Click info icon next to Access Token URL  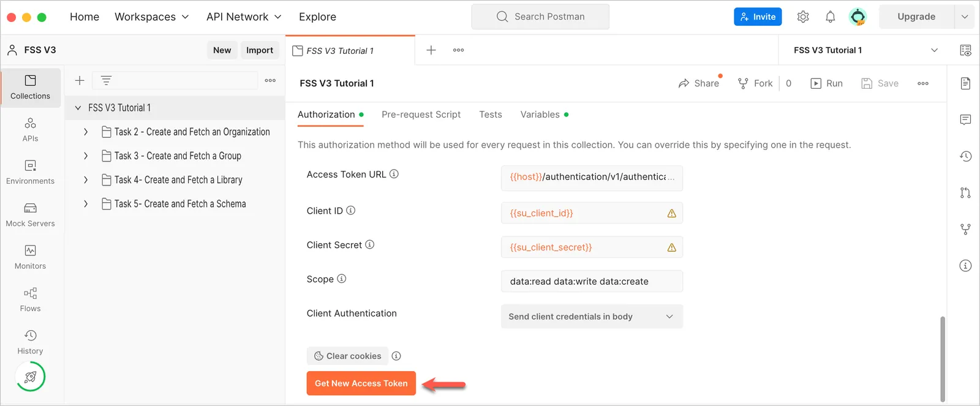[394, 174]
